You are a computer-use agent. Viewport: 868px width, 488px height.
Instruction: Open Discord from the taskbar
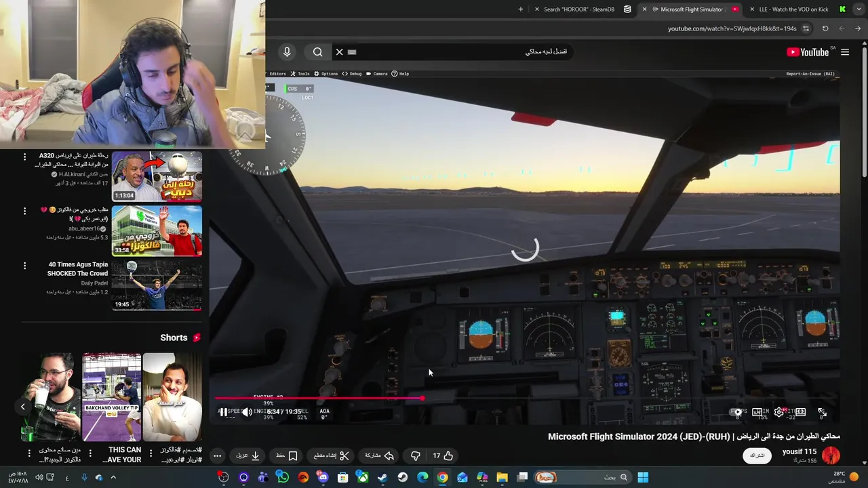323,478
